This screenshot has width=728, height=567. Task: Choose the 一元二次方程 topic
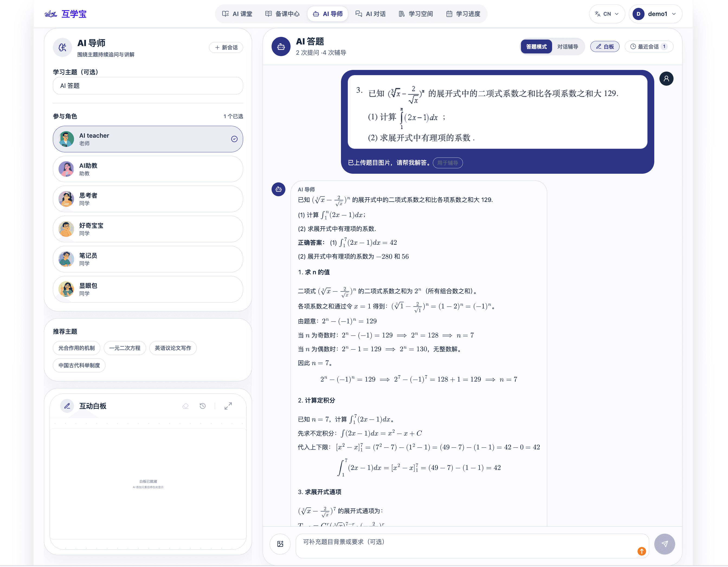[125, 348]
